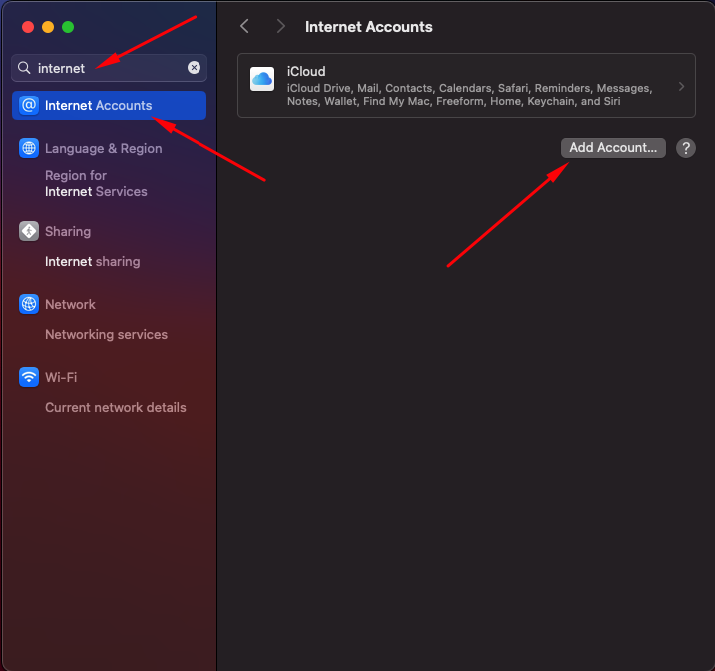
Task: Click the magnifying glass search icon
Action: click(24, 68)
